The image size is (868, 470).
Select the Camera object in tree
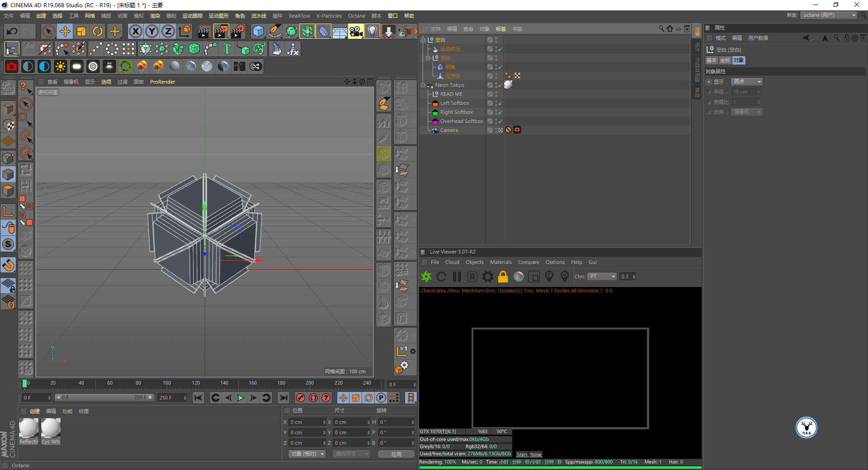coord(449,130)
